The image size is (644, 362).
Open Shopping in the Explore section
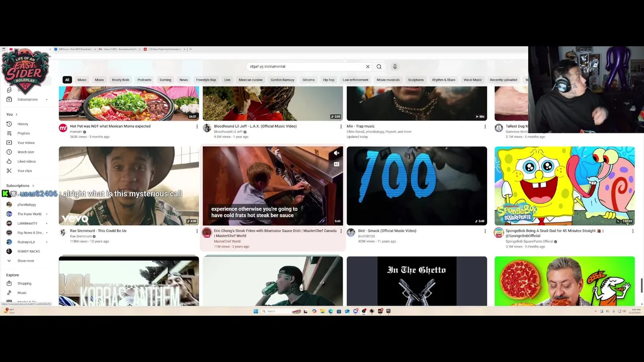[x=24, y=284]
